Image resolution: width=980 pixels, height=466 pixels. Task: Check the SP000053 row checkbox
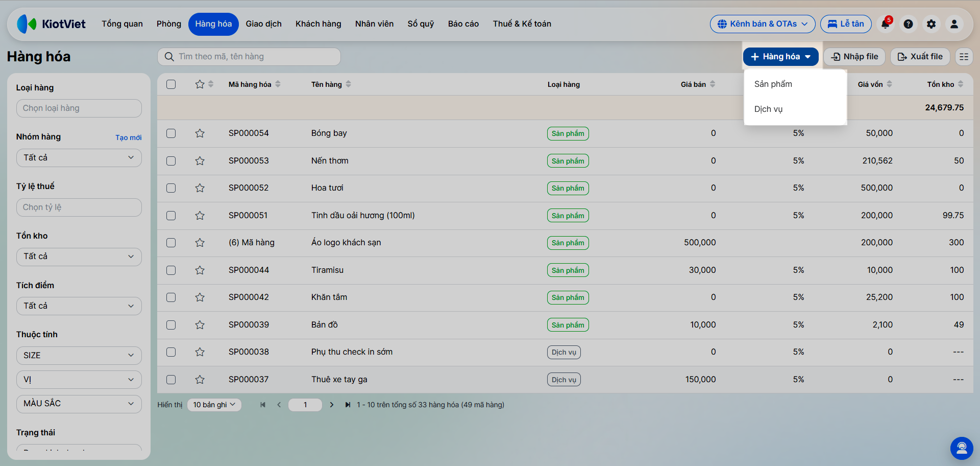pyautogui.click(x=171, y=161)
